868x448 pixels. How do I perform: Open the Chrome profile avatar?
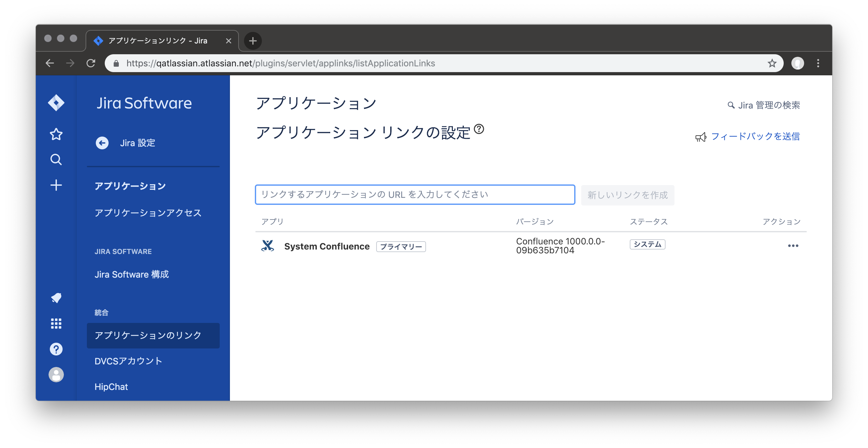pos(797,63)
